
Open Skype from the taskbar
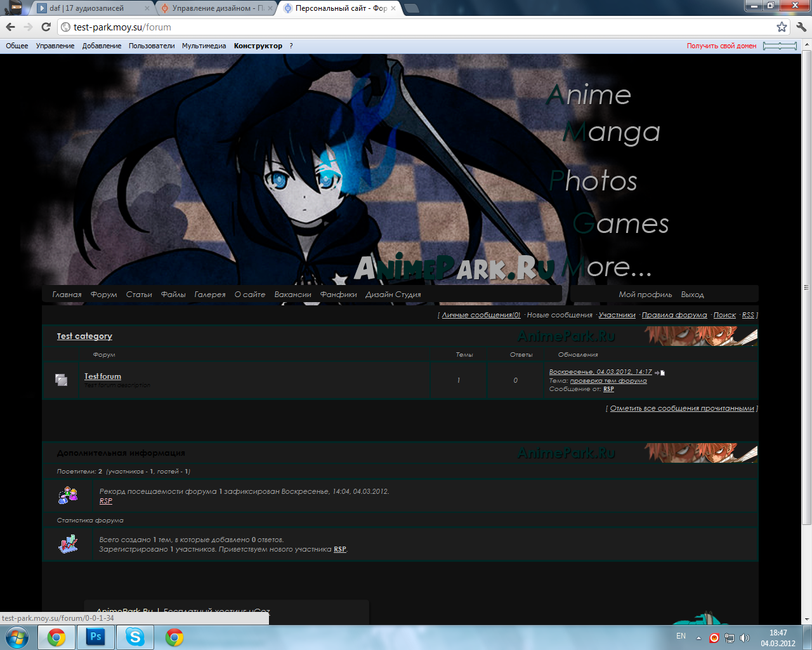(x=135, y=637)
